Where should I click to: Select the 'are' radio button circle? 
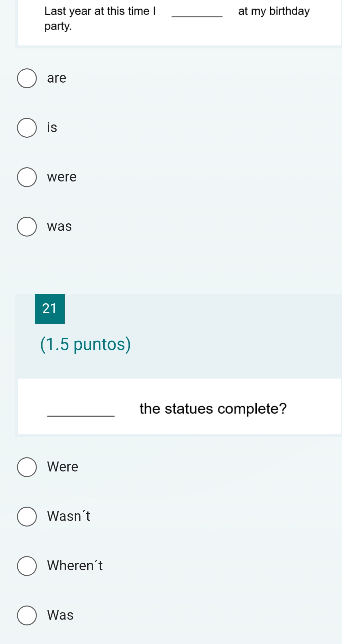pyautogui.click(x=27, y=79)
